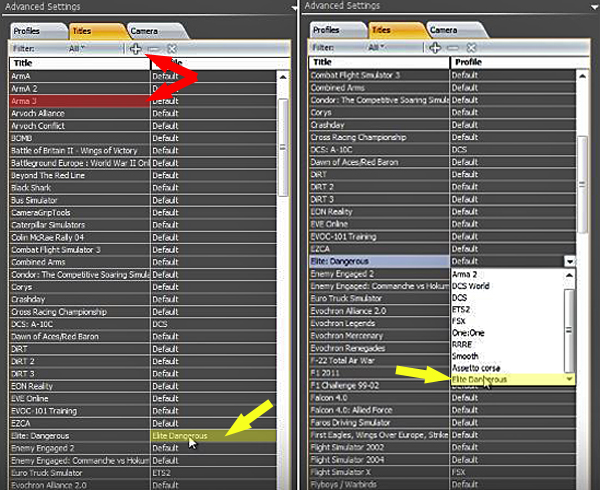Click ETS2 profile cell for Euro Truck Simulator
The image size is (600, 490).
click(x=214, y=473)
